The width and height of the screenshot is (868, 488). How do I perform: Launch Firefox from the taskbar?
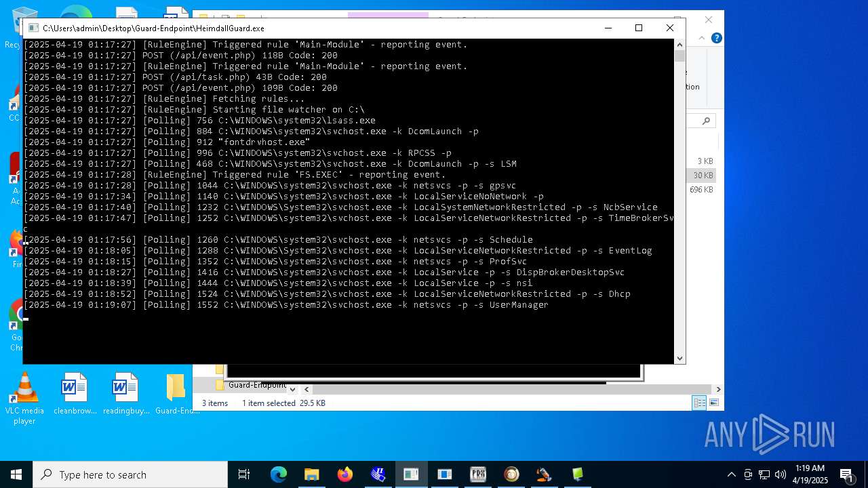[x=345, y=474]
